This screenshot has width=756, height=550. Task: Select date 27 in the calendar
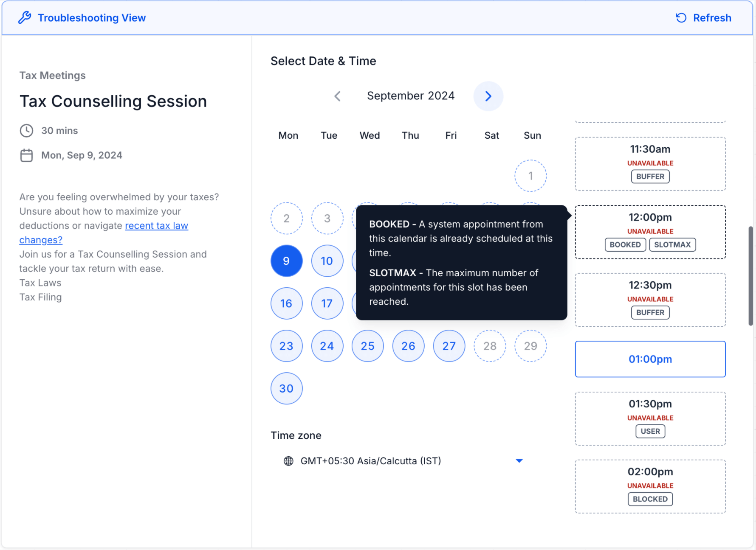449,346
